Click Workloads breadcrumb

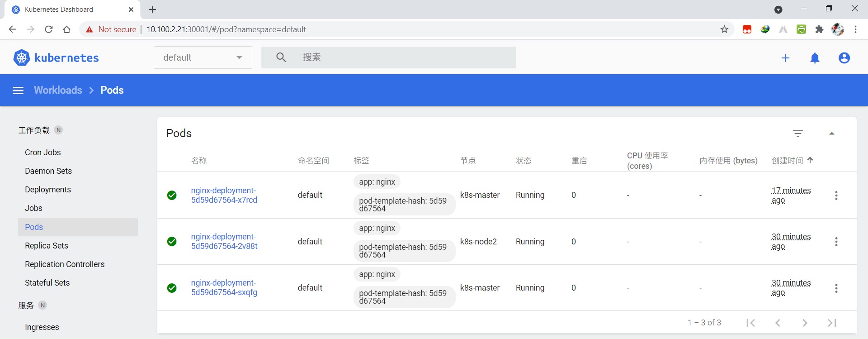(58, 90)
